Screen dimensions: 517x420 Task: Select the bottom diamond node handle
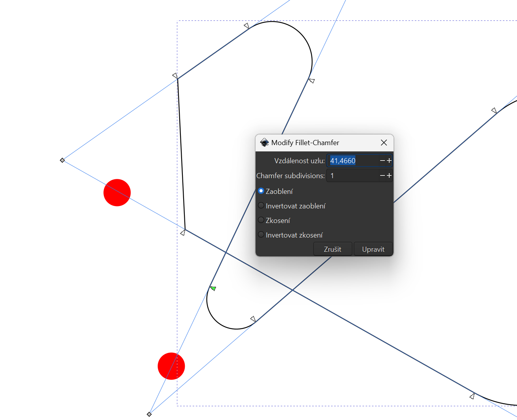(x=149, y=414)
